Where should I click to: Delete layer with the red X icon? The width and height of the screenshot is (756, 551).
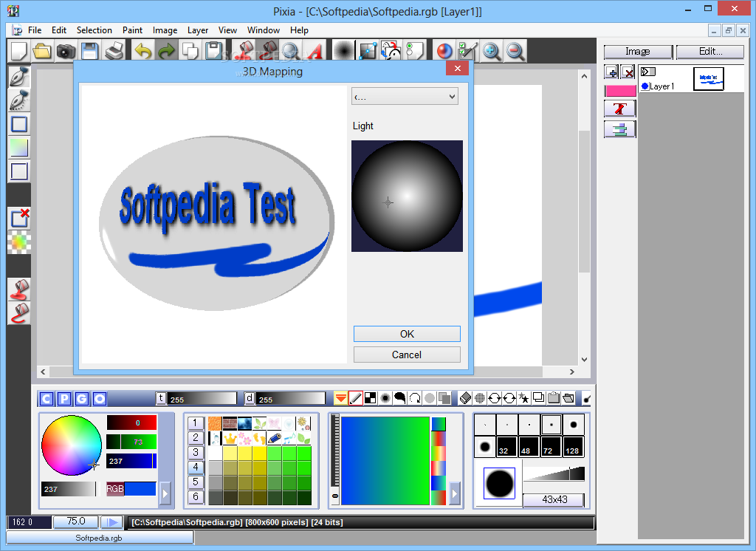(628, 72)
